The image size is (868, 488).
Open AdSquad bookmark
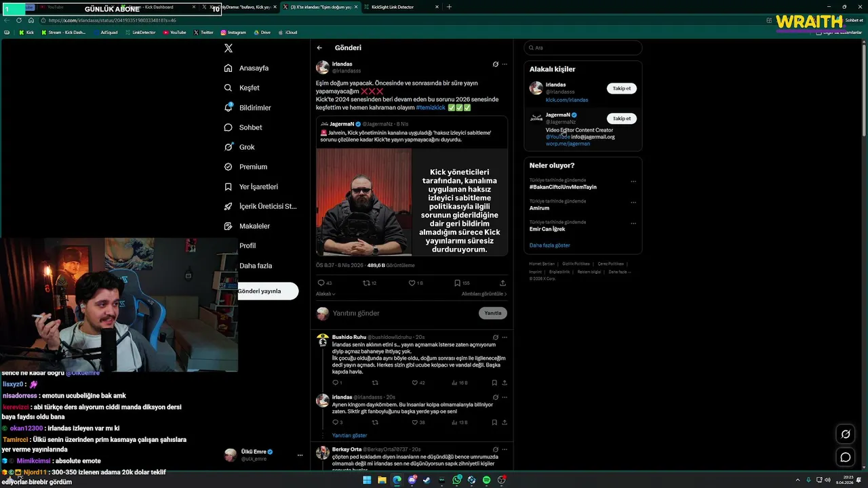click(x=106, y=33)
